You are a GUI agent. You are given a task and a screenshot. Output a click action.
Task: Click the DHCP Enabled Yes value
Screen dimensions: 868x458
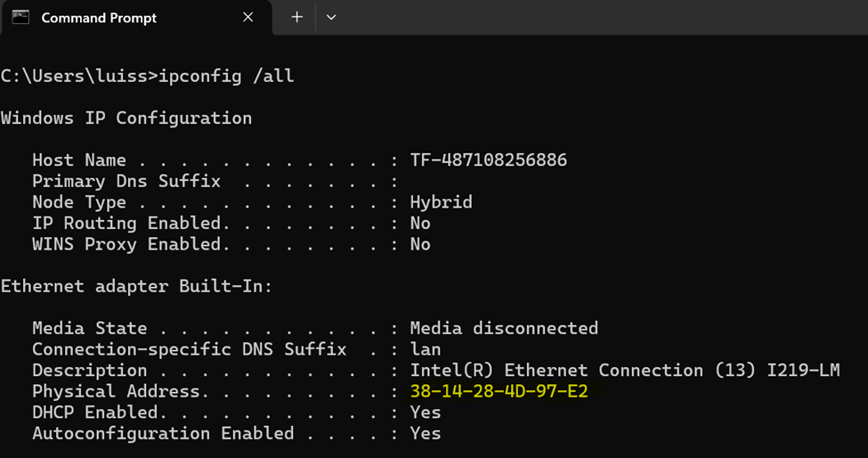(x=426, y=413)
